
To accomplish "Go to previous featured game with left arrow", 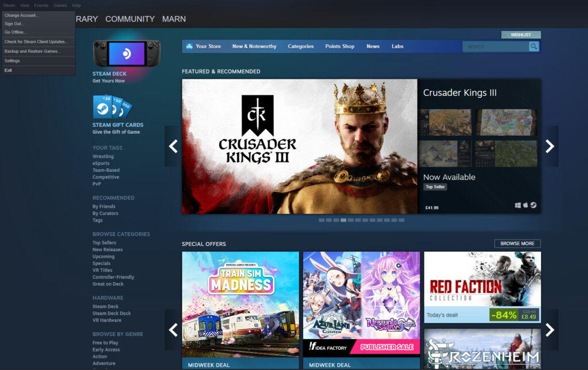I will [x=173, y=147].
